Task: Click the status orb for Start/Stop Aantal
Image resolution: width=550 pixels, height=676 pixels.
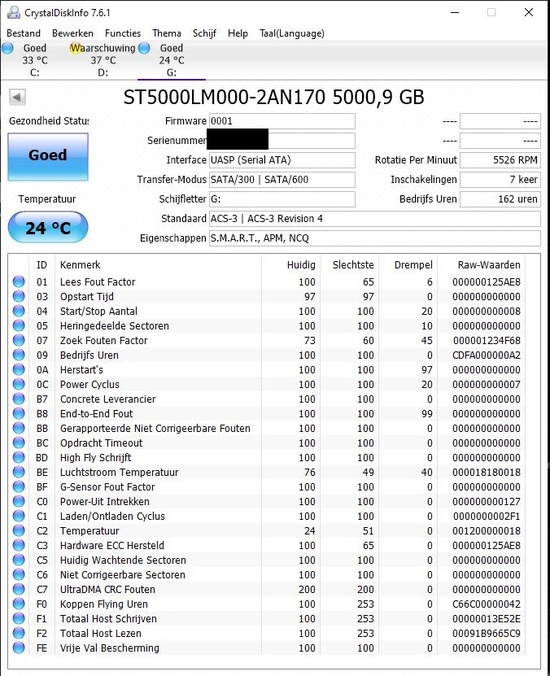Action: click(19, 311)
